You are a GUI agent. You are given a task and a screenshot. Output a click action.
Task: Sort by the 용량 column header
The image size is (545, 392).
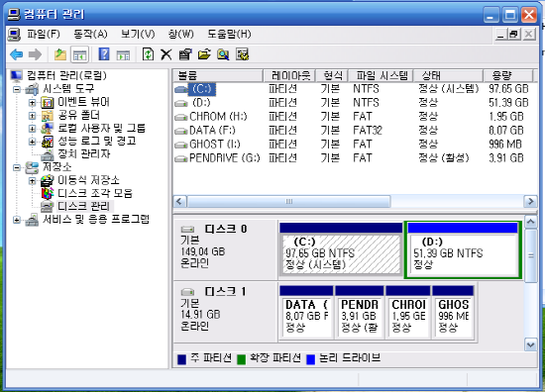(508, 75)
